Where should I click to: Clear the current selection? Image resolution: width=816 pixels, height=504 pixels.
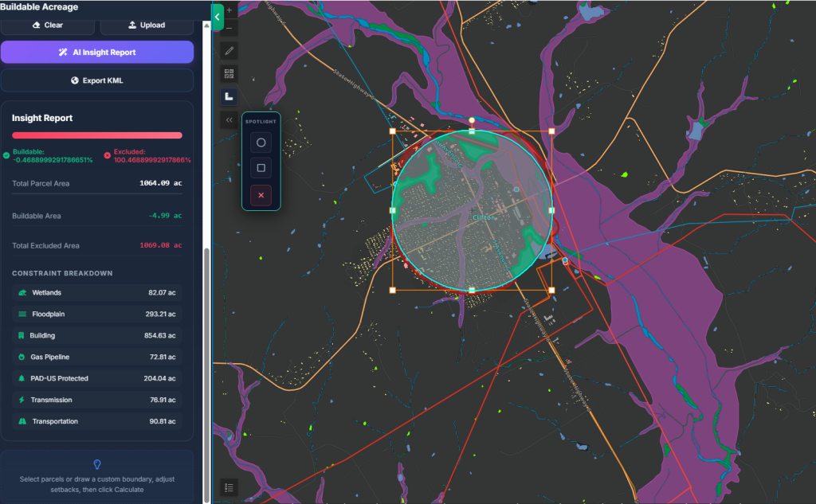coord(47,25)
